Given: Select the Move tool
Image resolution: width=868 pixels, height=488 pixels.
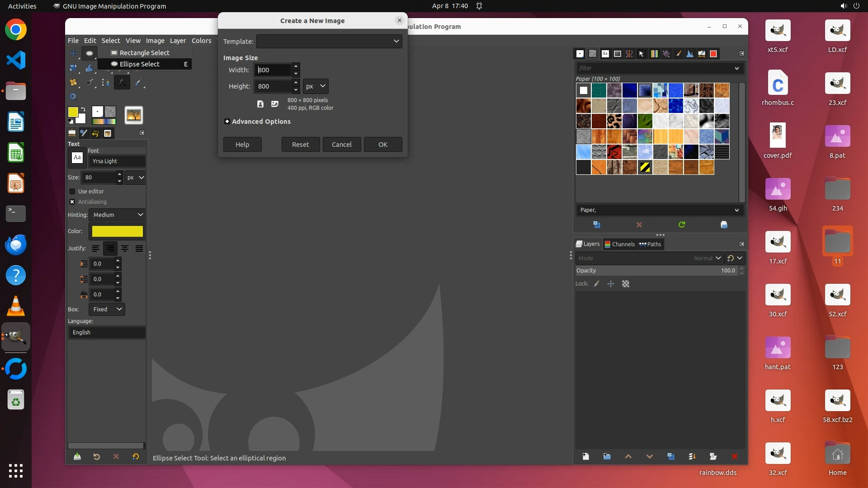Looking at the screenshot, I should tap(73, 53).
